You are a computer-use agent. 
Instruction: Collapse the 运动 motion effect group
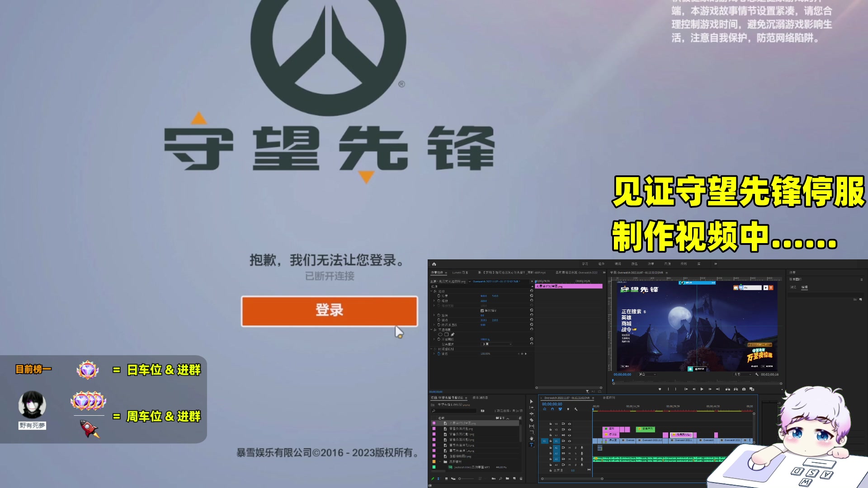[431, 291]
